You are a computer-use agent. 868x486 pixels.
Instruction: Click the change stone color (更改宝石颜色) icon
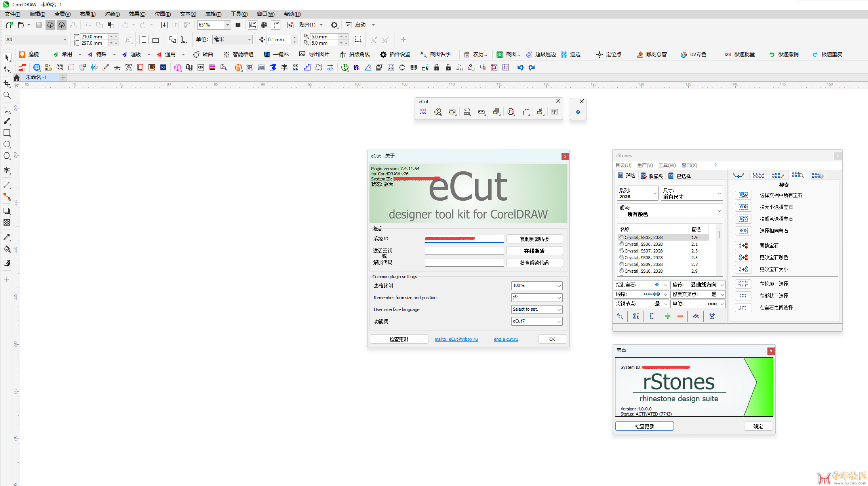tap(743, 258)
